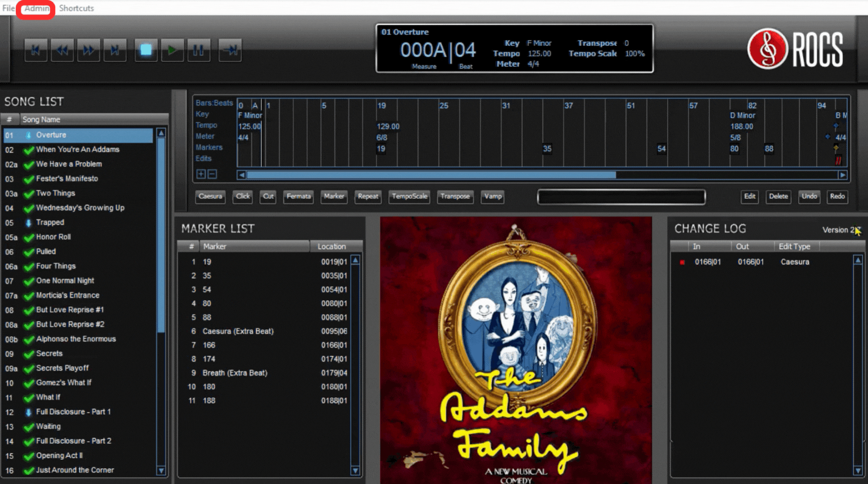Click the Transpose edit button
This screenshot has height=484, width=868.
point(455,196)
